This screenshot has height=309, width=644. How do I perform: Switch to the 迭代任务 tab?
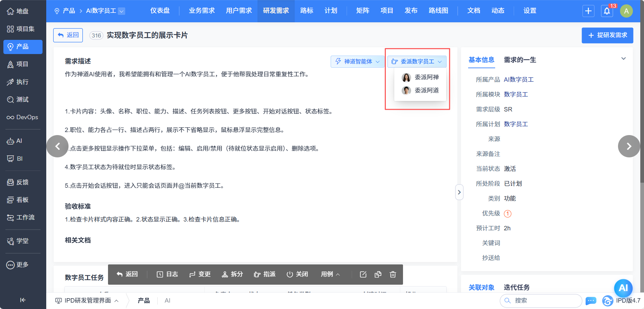516,287
